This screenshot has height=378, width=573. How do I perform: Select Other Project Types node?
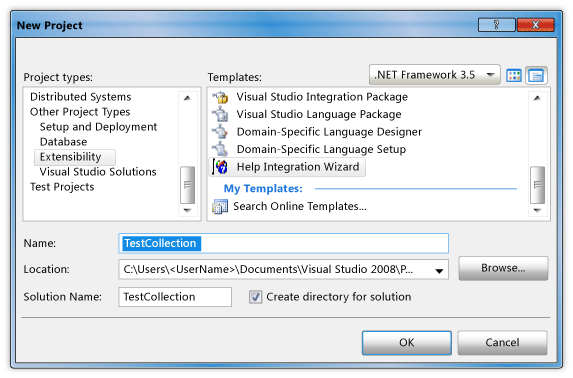pos(80,112)
